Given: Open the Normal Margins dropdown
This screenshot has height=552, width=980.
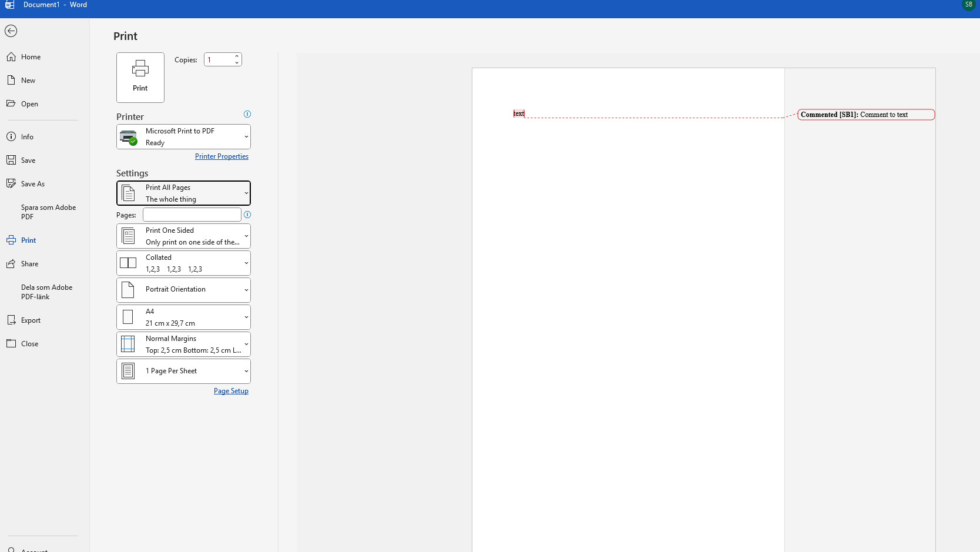Looking at the screenshot, I should click(183, 344).
